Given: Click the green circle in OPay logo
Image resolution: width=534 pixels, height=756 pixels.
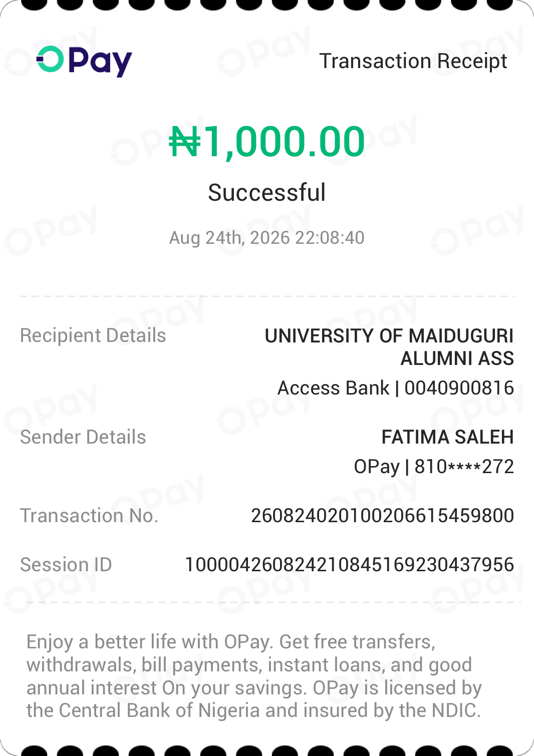Looking at the screenshot, I should (x=51, y=59).
